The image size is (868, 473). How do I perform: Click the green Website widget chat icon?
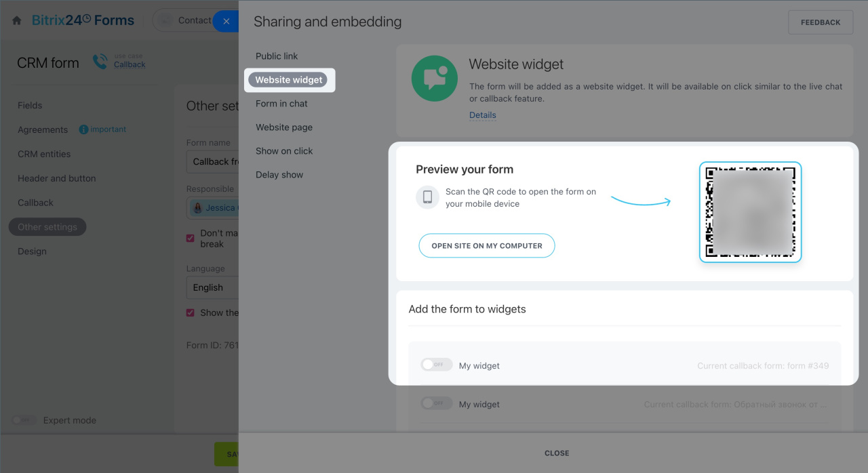[x=434, y=79]
